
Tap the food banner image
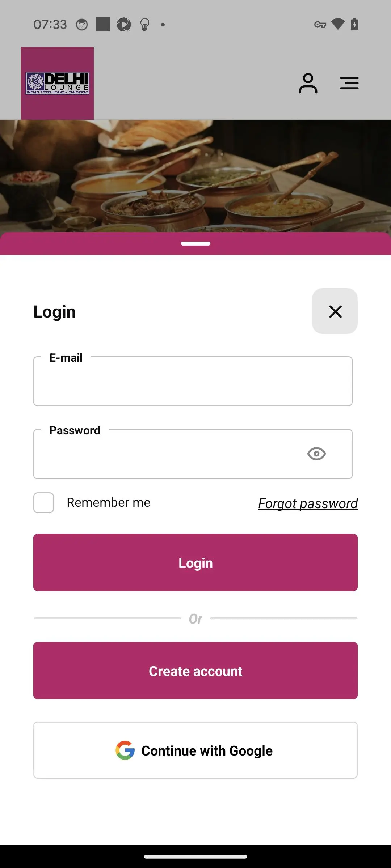[x=195, y=176]
